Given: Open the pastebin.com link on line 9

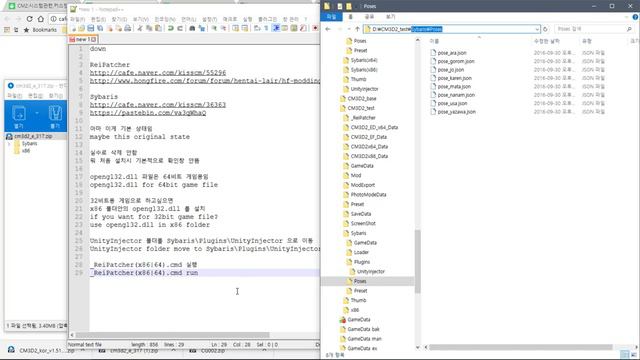Looking at the screenshot, I should [x=148, y=113].
